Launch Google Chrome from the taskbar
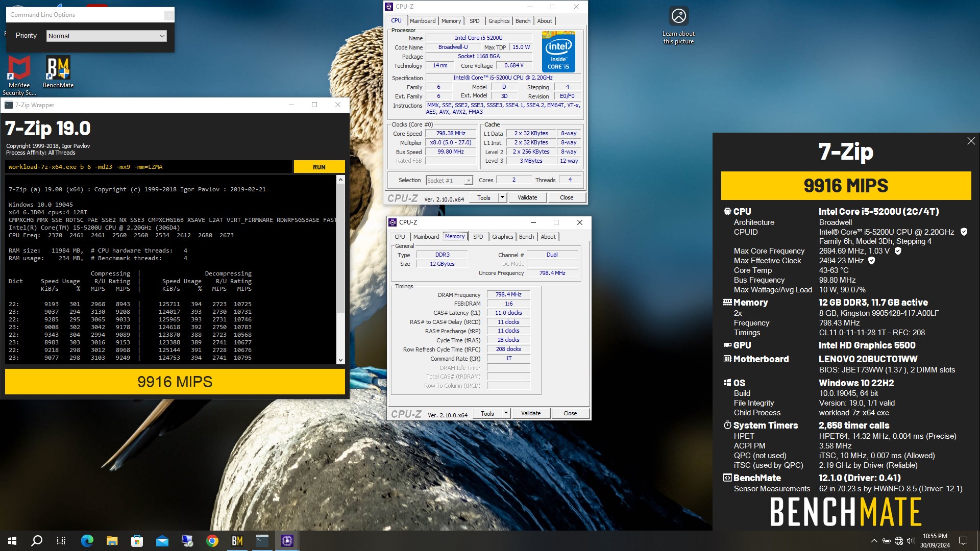 212,541
